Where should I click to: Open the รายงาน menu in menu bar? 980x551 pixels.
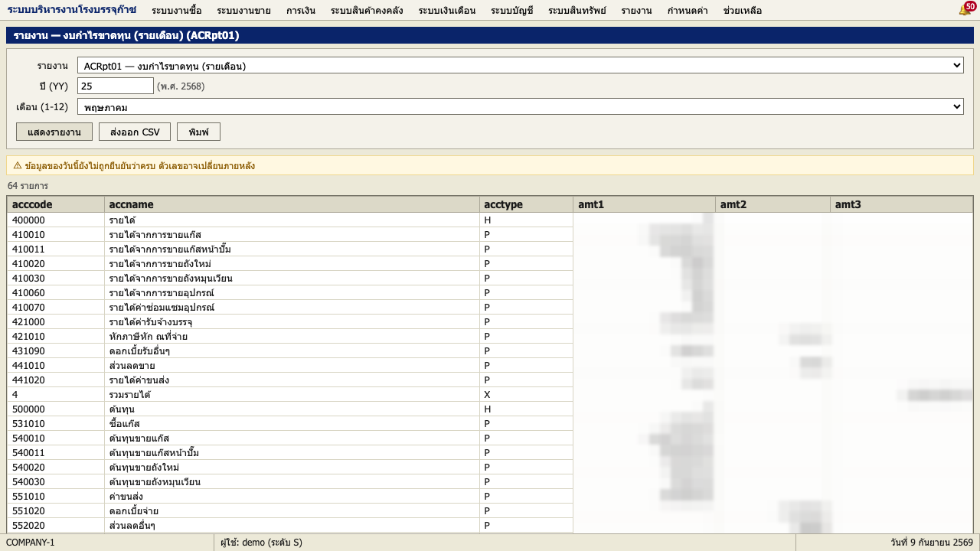click(x=636, y=10)
